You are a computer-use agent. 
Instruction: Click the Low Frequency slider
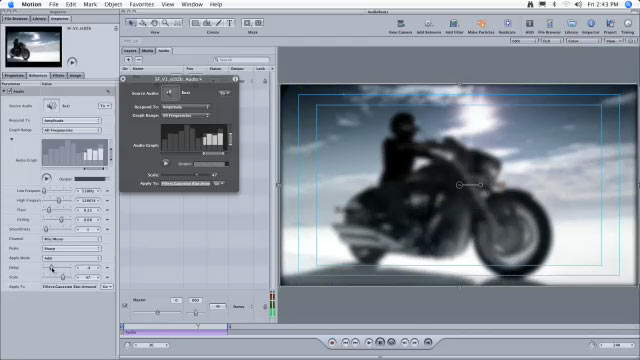[57, 191]
